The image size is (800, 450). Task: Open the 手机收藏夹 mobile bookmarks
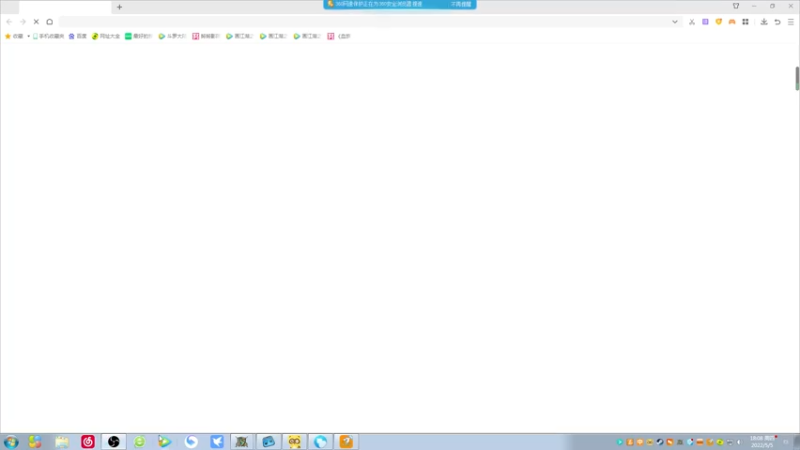(48, 36)
